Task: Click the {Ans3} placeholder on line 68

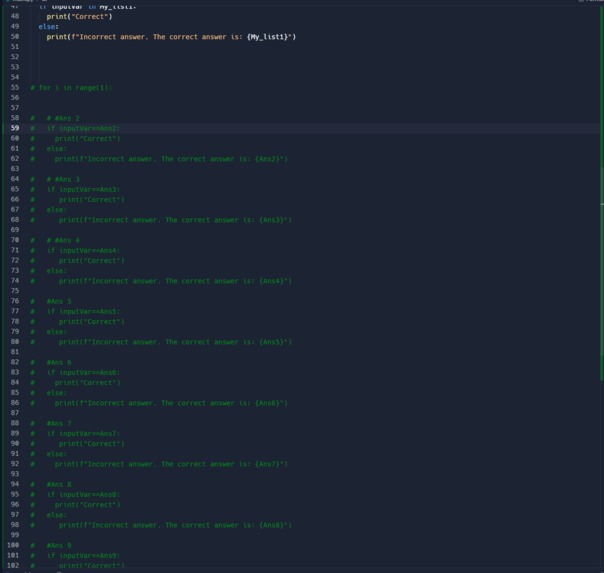Action: pos(273,220)
